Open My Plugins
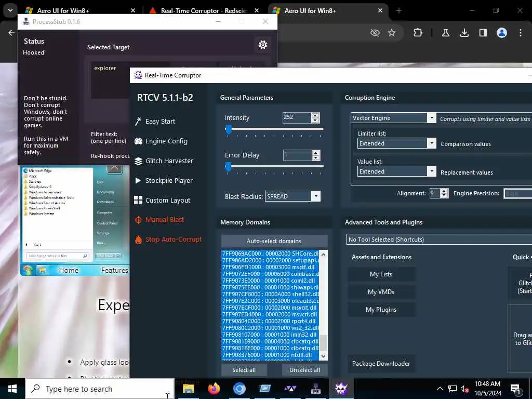The height and width of the screenshot is (399, 532). [x=381, y=310]
